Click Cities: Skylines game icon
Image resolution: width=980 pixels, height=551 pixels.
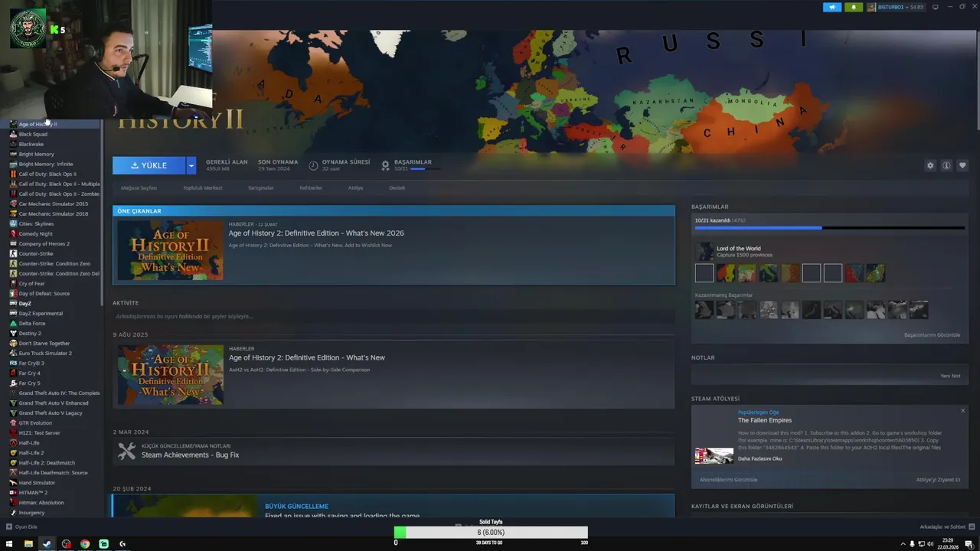point(13,223)
